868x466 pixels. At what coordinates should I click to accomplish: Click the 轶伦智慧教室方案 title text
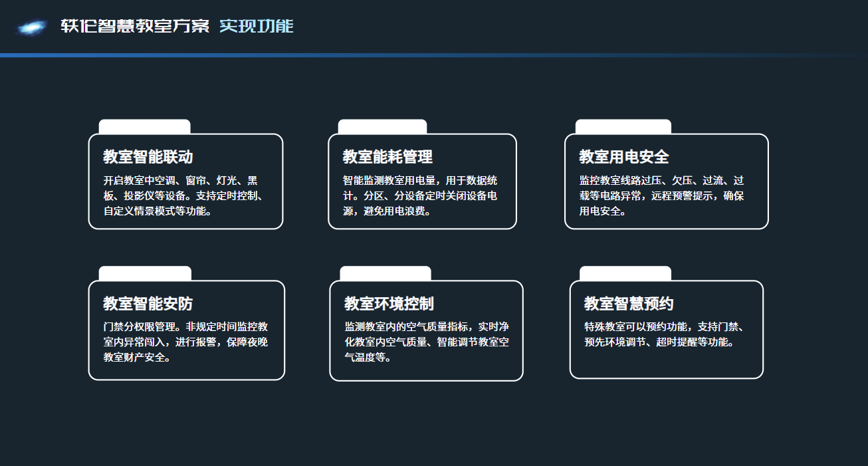pyautogui.click(x=136, y=27)
